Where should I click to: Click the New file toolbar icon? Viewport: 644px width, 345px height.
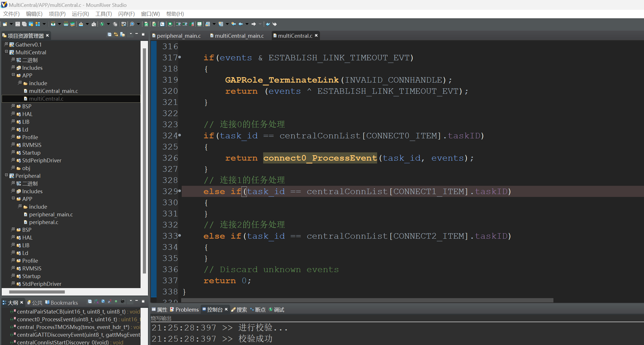(5, 24)
